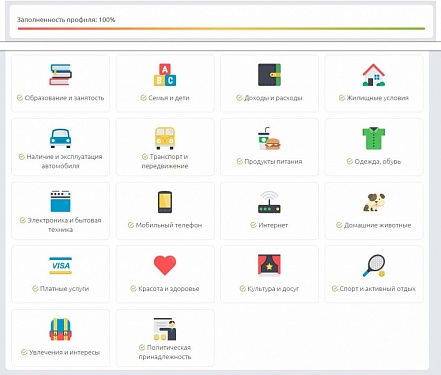Open the burger and drink icon
Image resolution: width=441 pixels, height=375 pixels.
(269, 139)
